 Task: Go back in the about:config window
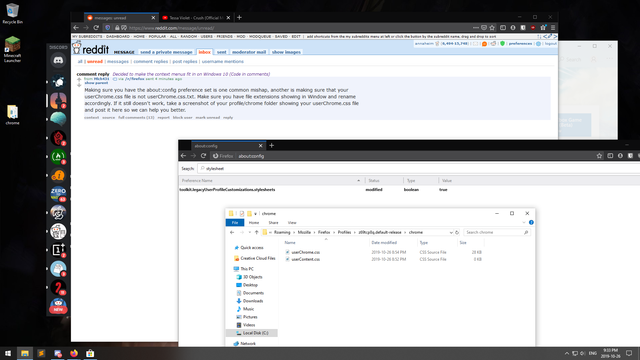[x=183, y=156]
